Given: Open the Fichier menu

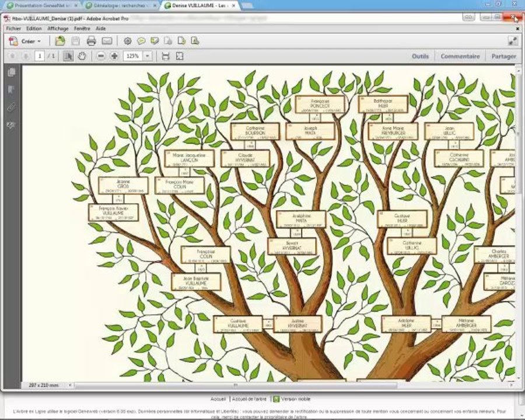Looking at the screenshot, I should click(14, 29).
